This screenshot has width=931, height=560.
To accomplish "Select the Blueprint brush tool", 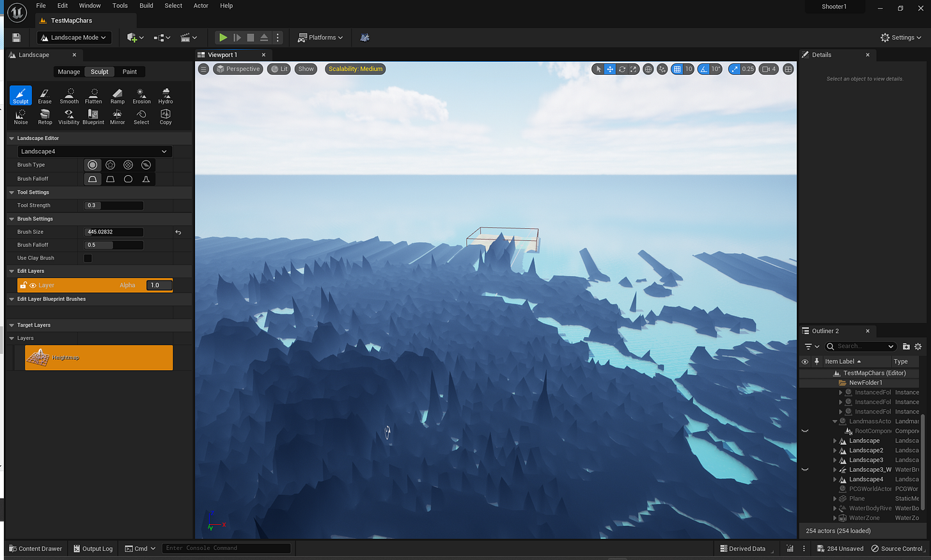I will pos(93,117).
